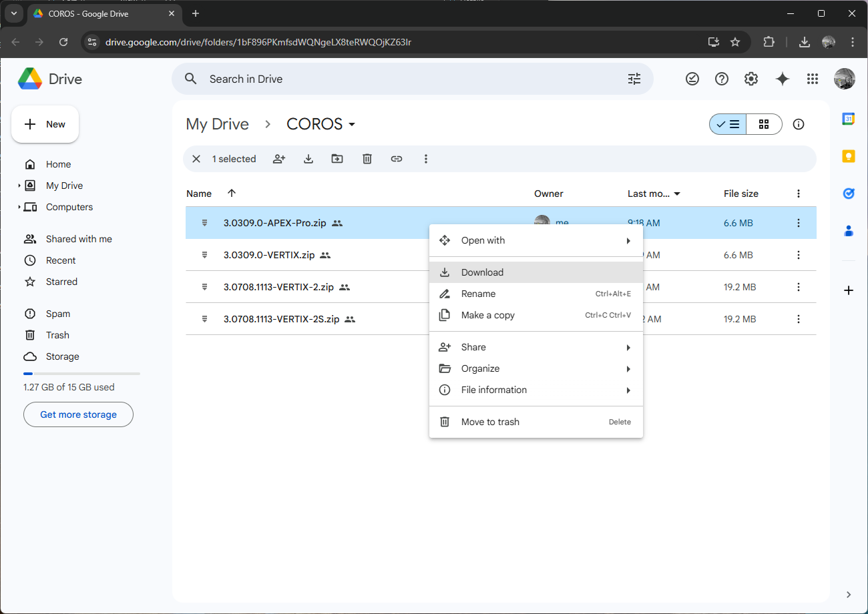Expand the File information submenu
The width and height of the screenshot is (868, 614).
[535, 390]
